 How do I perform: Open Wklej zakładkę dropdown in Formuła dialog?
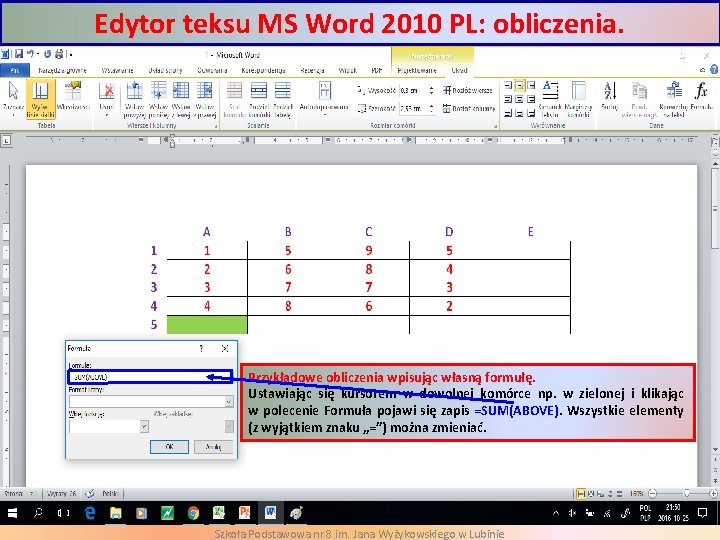point(229,427)
